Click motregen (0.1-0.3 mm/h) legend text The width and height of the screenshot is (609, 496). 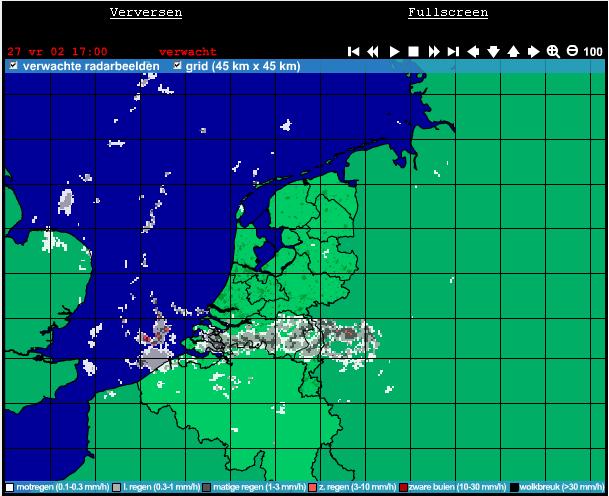click(63, 487)
